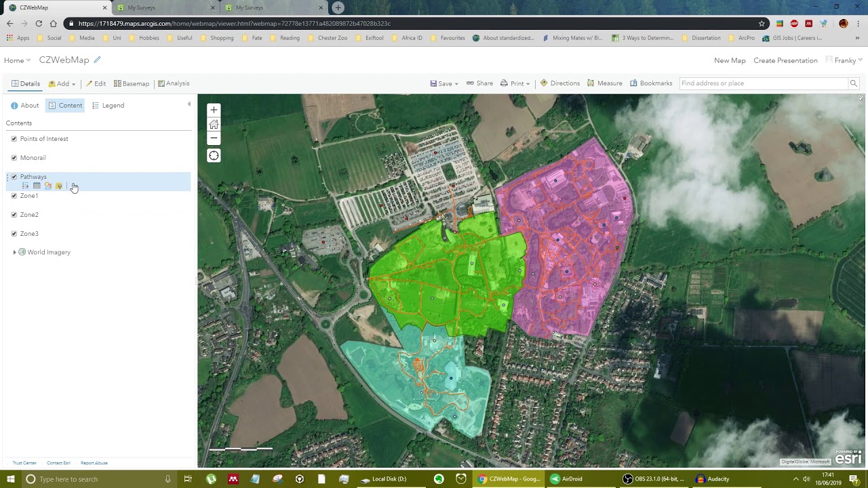868x488 pixels.
Task: Switch to Content tab
Action: point(65,105)
